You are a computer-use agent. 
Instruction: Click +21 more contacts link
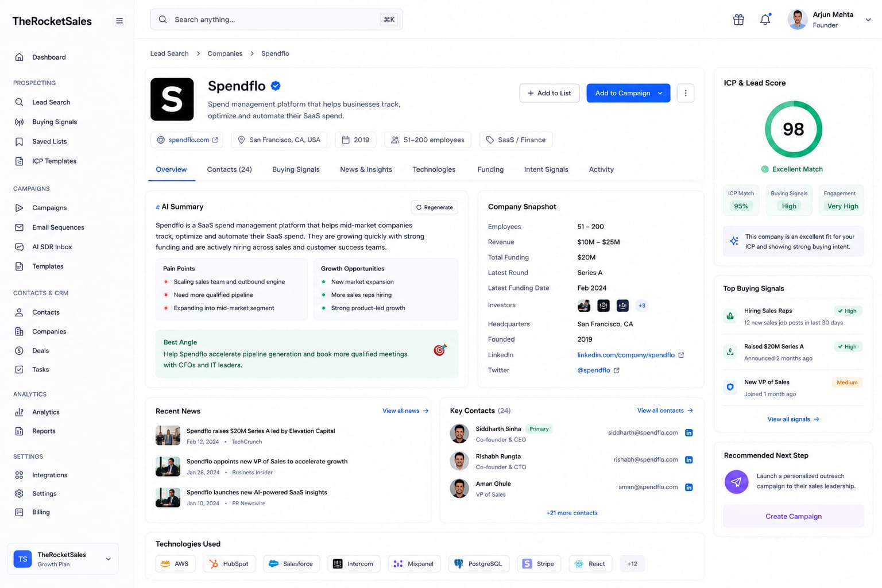coord(572,513)
